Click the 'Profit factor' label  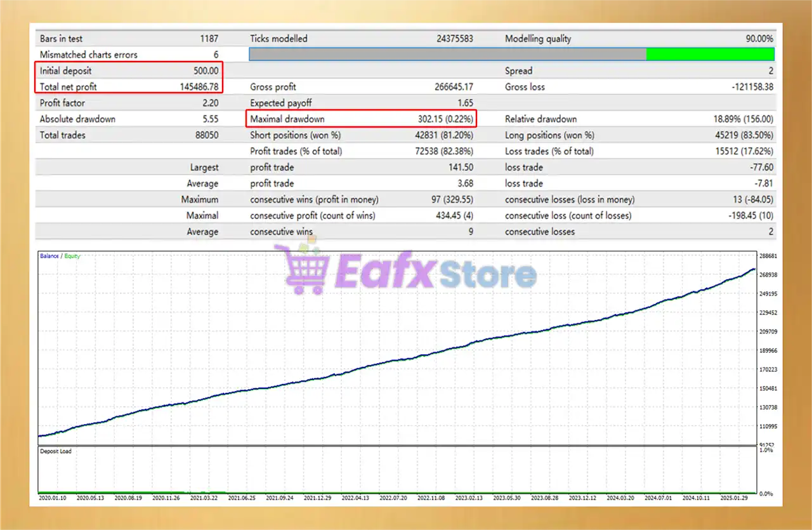click(x=62, y=103)
